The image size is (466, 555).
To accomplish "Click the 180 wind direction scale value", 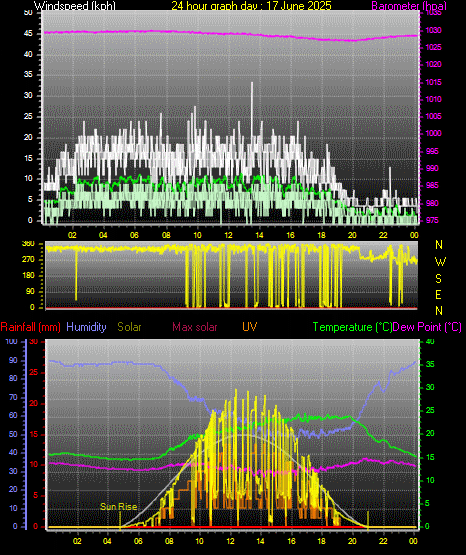I will 28,275.
